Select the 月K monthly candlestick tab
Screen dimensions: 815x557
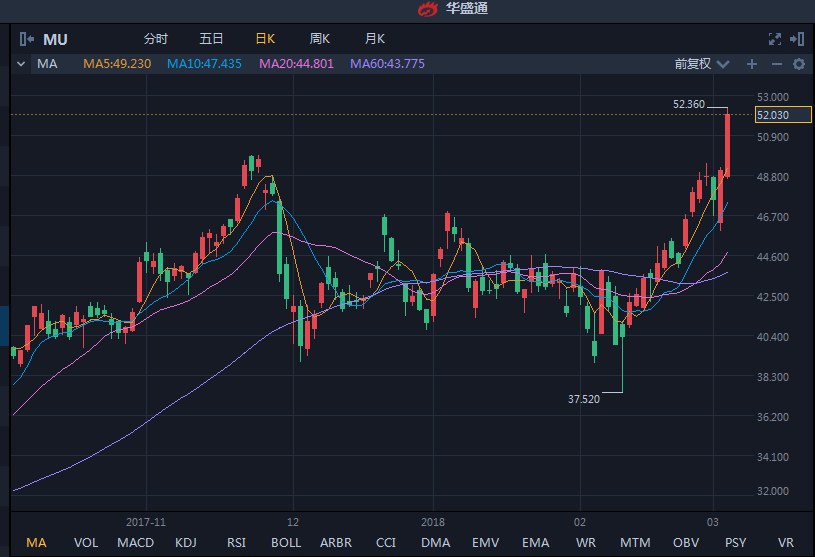375,39
